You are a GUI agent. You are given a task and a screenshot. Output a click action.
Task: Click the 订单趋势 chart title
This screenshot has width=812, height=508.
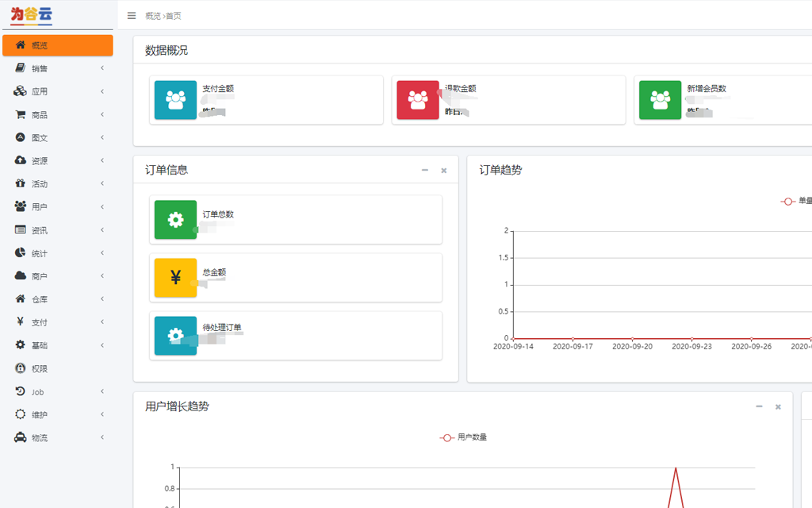coord(501,170)
